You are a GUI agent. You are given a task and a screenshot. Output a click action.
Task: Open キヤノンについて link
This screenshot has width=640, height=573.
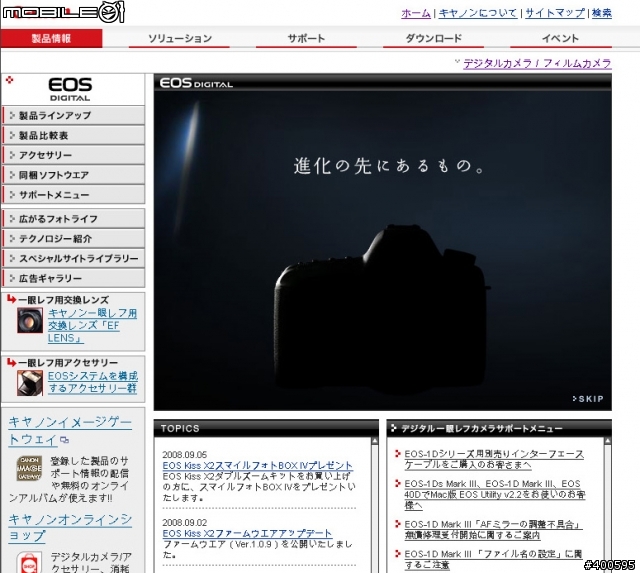tap(478, 13)
